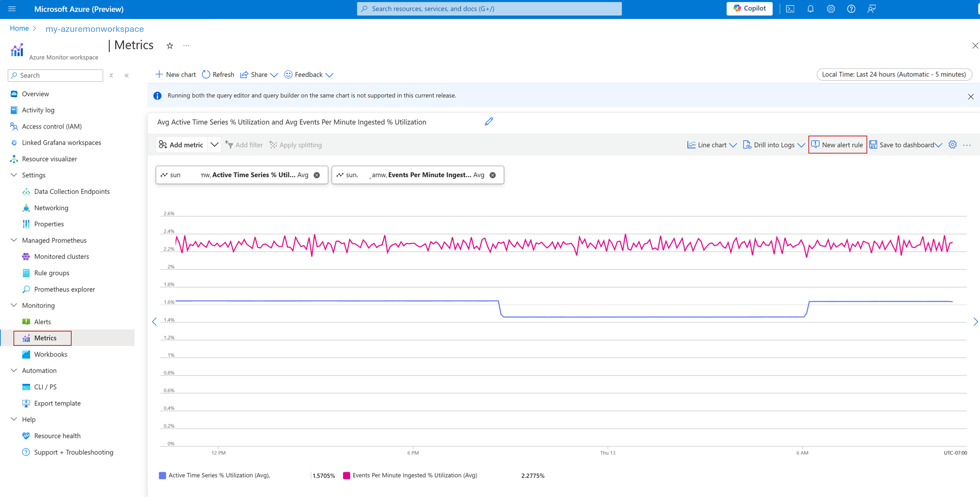Open the chart settings gear icon
Viewport: 980px width, 497px height.
coord(952,145)
